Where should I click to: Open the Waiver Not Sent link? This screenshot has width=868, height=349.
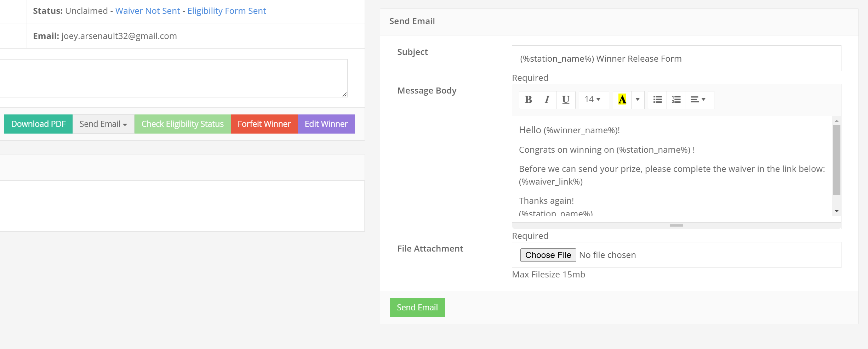tap(148, 11)
